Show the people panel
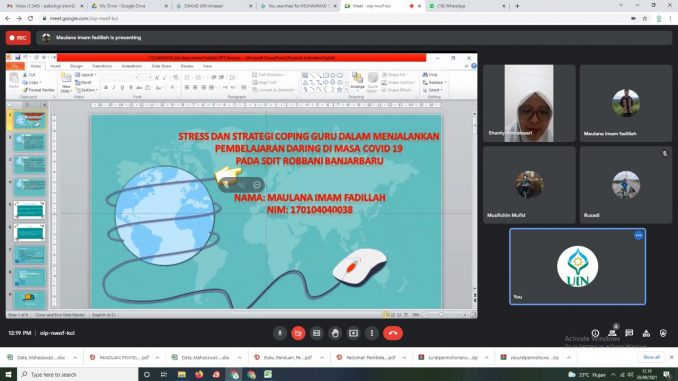This screenshot has height=381, width=678. click(612, 333)
